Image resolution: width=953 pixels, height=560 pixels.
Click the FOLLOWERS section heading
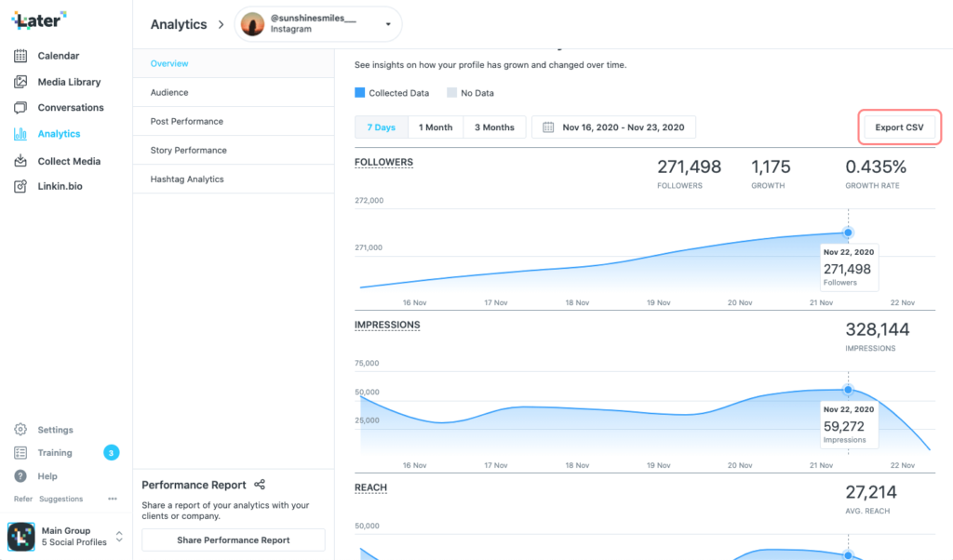click(384, 162)
